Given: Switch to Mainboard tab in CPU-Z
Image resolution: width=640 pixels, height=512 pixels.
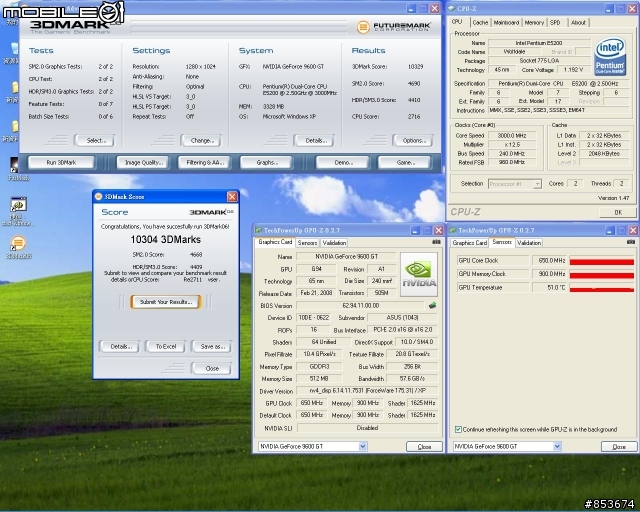Looking at the screenshot, I should point(506,23).
